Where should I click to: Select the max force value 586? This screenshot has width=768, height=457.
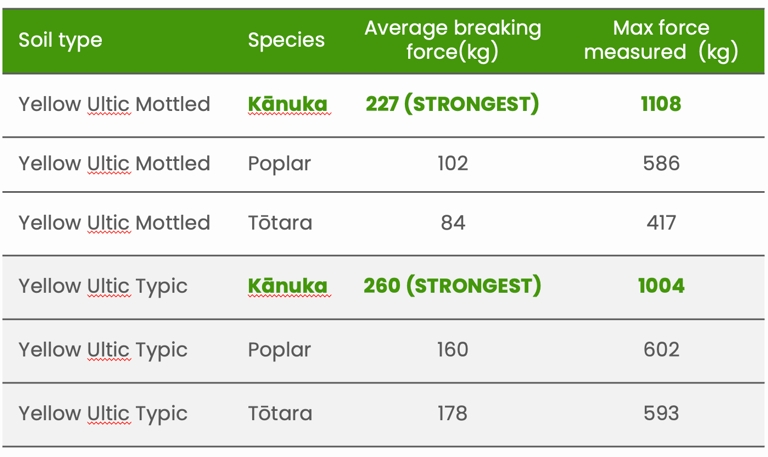tap(661, 164)
